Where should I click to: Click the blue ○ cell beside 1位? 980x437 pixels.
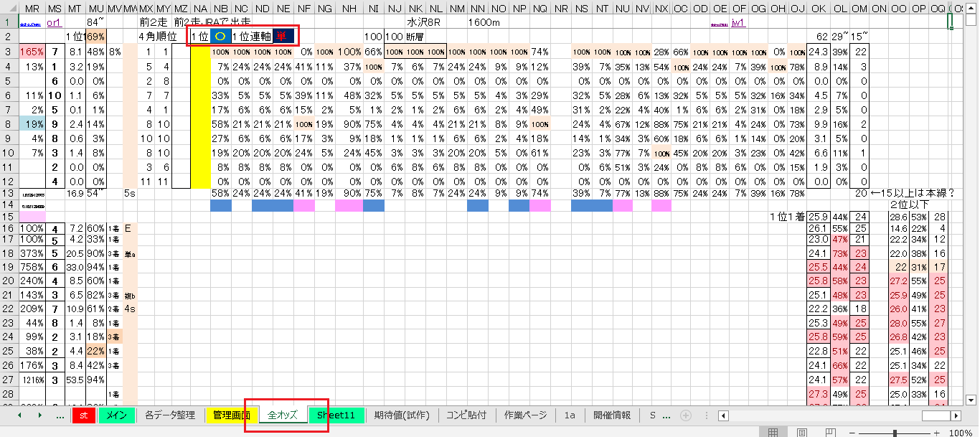[220, 36]
